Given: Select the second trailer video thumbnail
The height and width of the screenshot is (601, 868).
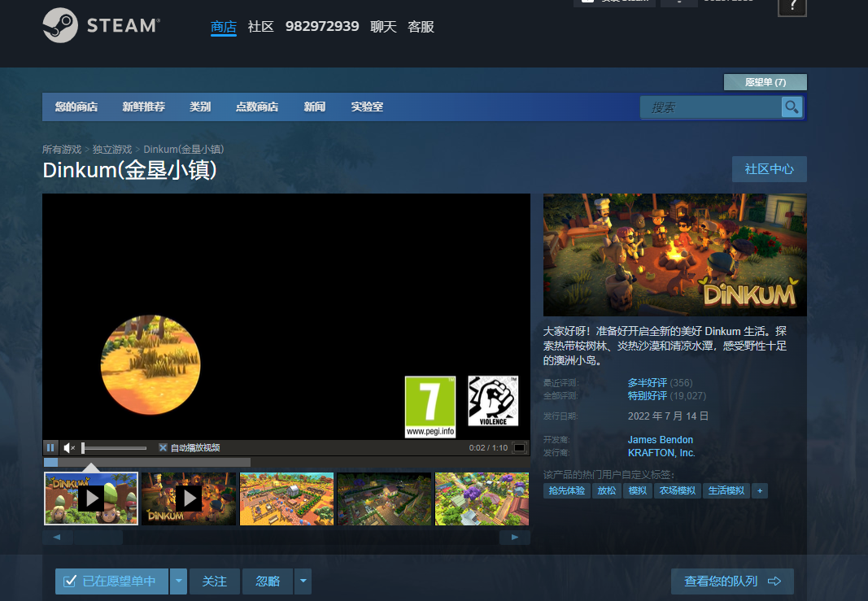Looking at the screenshot, I should click(x=189, y=499).
